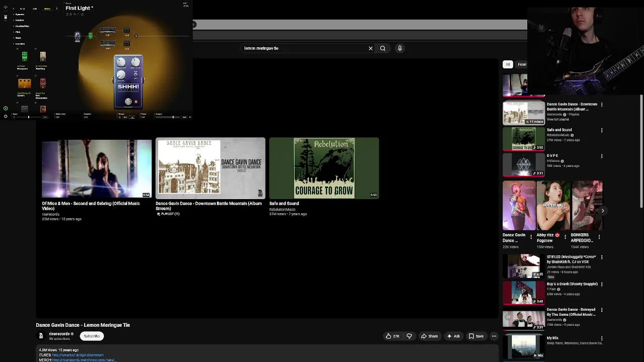Open the amp plugin settings gear
644x362 pixels.
point(6,116)
